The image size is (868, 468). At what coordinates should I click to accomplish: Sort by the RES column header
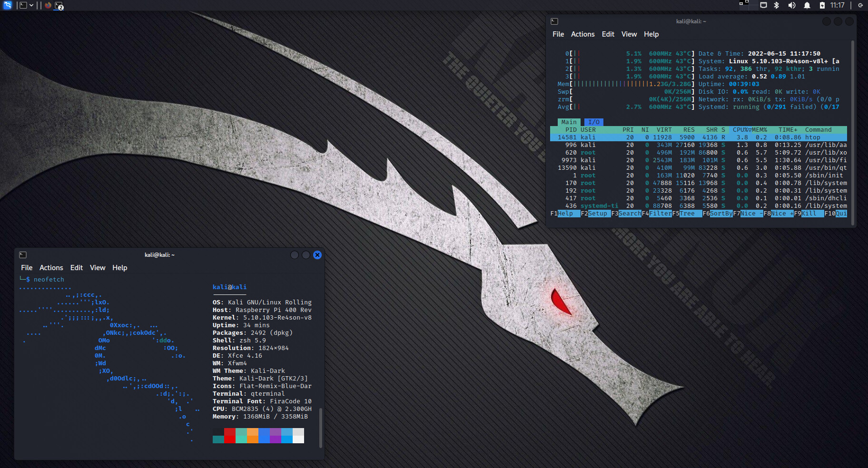click(689, 130)
